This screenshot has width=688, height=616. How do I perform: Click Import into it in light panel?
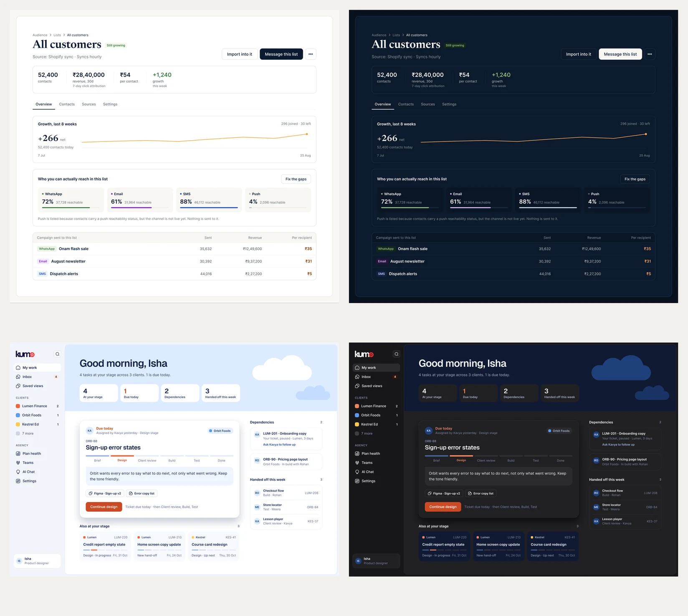[240, 54]
